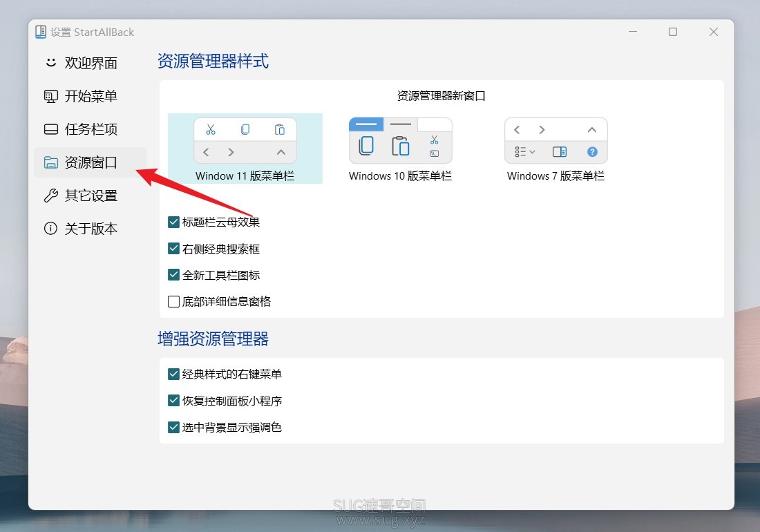Click back arrow in Windows 7 preview

click(517, 130)
